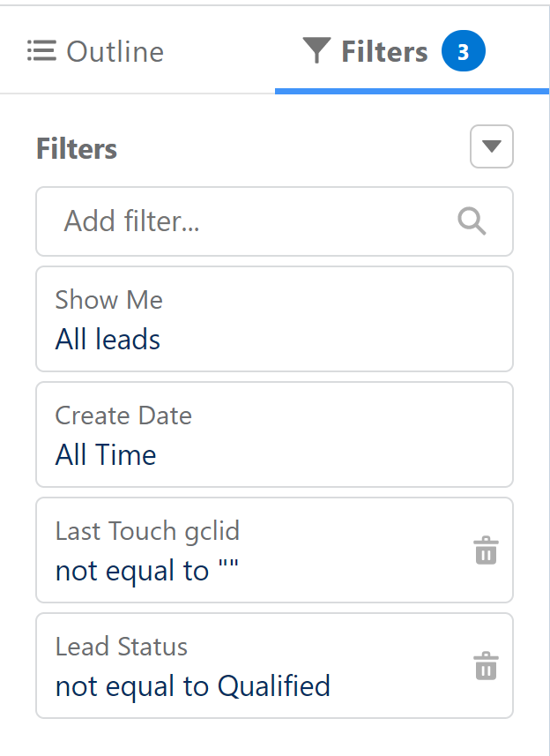Open the Create Date filter to change its range
This screenshot has width=550, height=756.
click(274, 434)
